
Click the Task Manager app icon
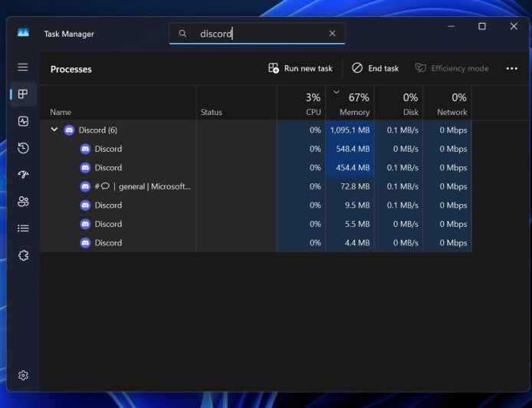tap(23, 33)
